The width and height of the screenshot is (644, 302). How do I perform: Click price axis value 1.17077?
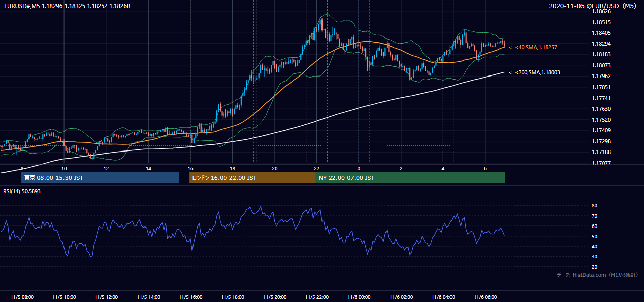point(601,163)
